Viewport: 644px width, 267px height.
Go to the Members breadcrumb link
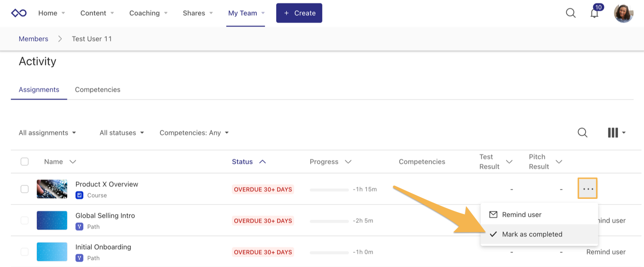[x=33, y=39]
